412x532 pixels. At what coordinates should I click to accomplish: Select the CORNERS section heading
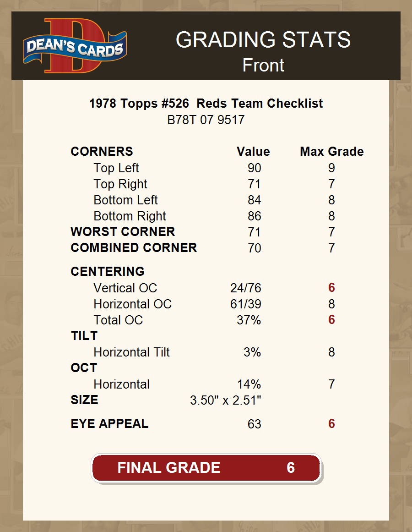click(102, 152)
